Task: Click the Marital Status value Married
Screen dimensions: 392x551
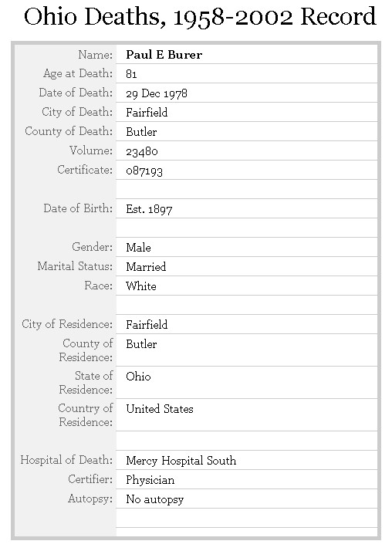Action: [x=146, y=267]
